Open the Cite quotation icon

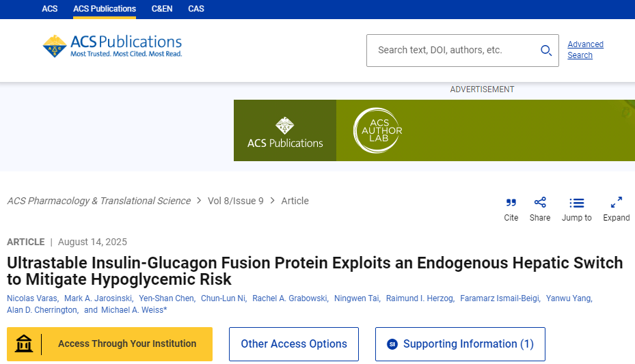[x=511, y=203]
